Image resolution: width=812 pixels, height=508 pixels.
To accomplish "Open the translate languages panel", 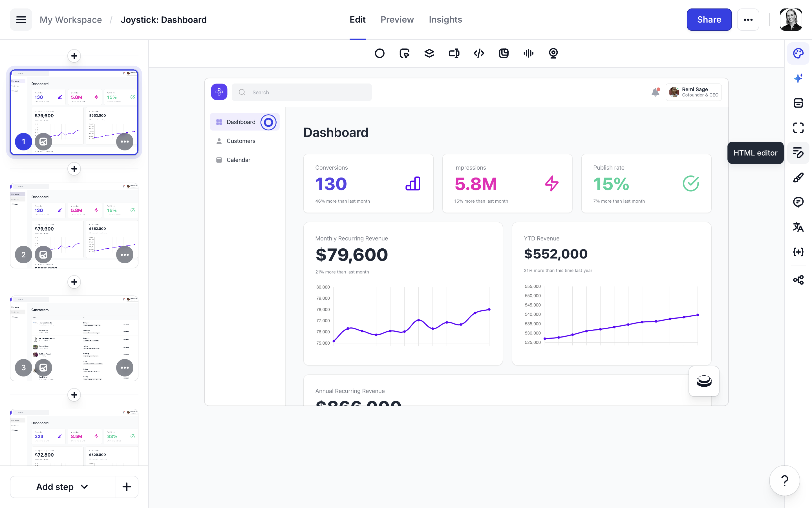I will [798, 227].
